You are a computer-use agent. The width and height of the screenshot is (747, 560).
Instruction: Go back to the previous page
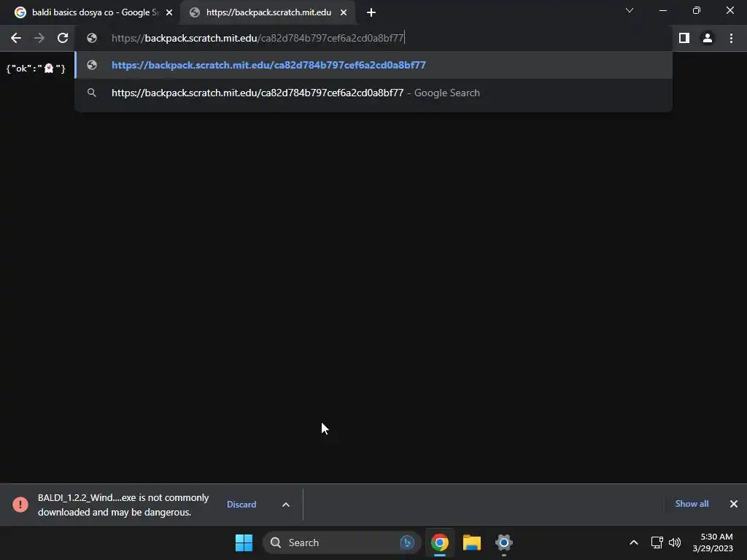click(16, 38)
